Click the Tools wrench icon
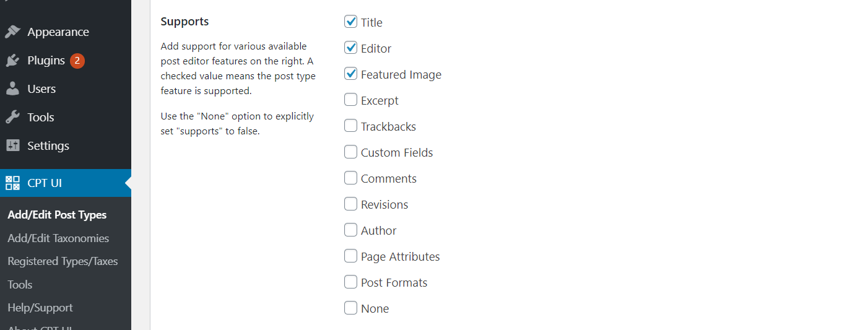 point(12,117)
